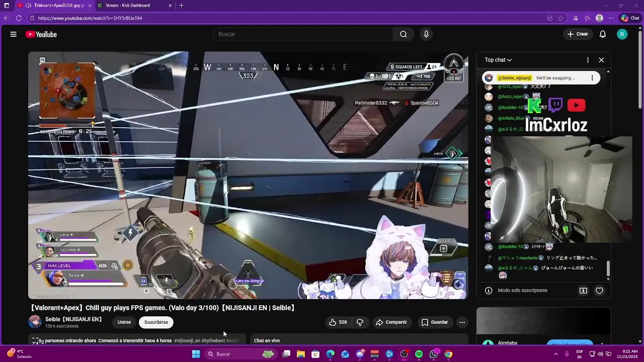
Task: Open Seible【NIJISANJI EN】channel name link
Action: [73, 319]
